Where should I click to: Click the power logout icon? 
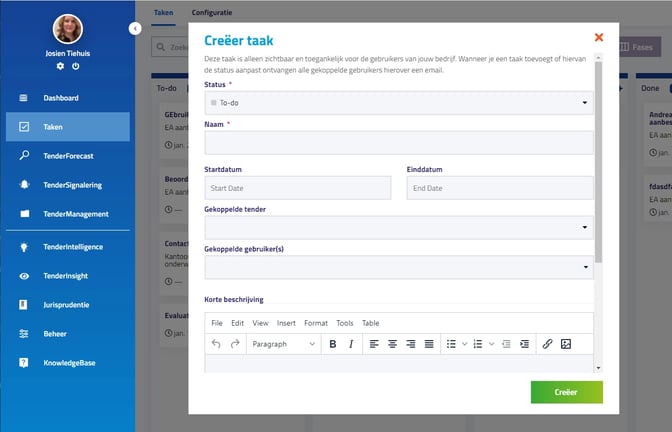[x=75, y=66]
